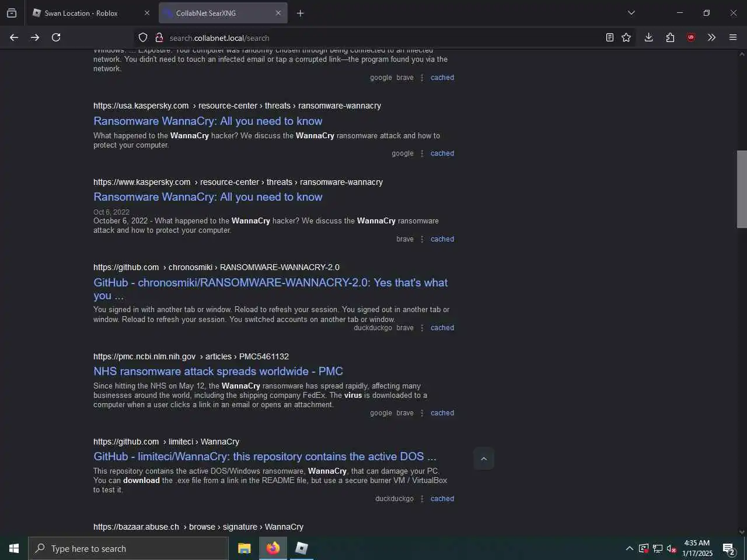Image resolution: width=747 pixels, height=560 pixels.
Task: Open File Explorer from taskbar
Action: pos(245,548)
